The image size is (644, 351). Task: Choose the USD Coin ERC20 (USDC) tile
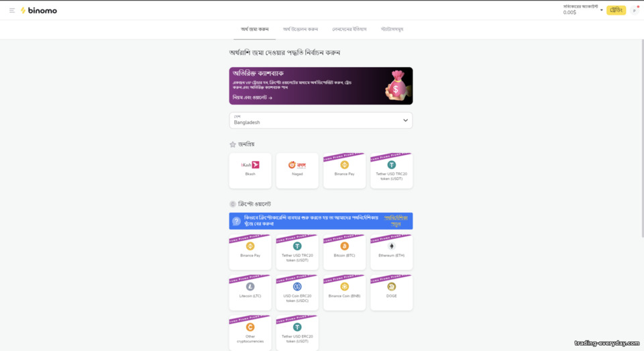[x=297, y=293]
